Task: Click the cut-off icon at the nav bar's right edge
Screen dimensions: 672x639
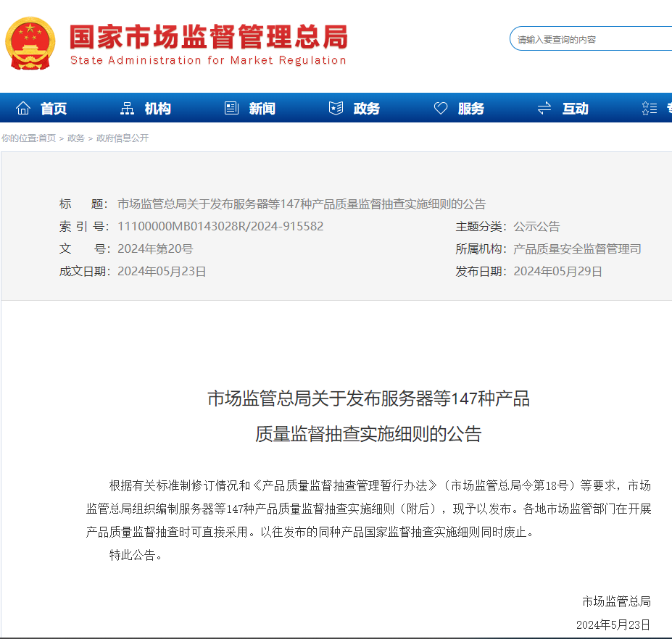Action: [650, 109]
